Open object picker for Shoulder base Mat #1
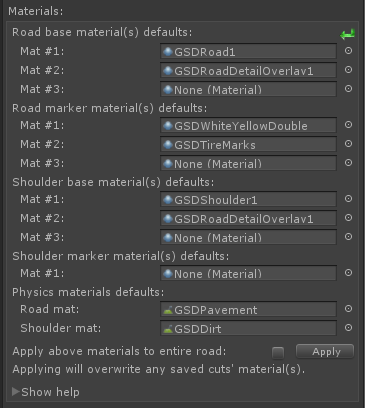Image resolution: width=365 pixels, height=408 pixels. tap(348, 199)
